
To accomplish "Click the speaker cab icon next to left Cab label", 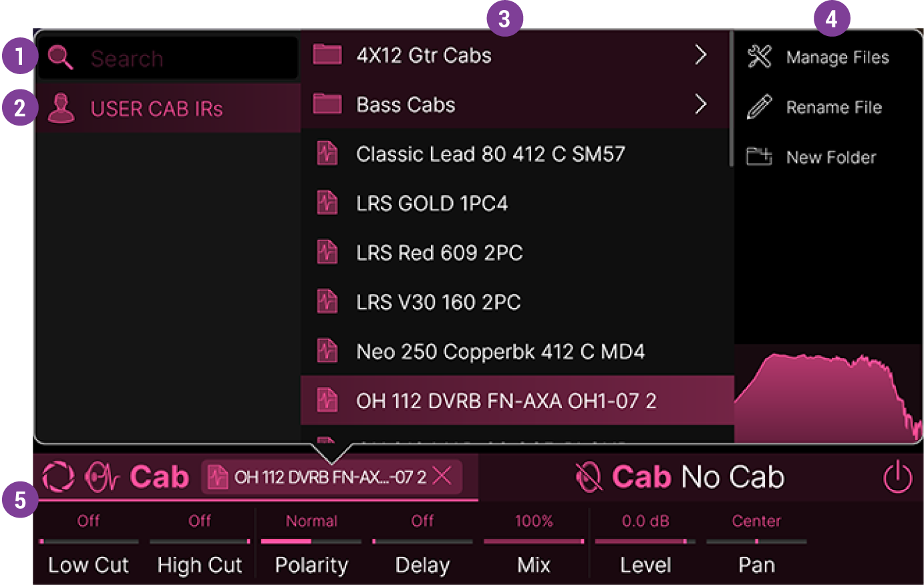I will pyautogui.click(x=100, y=477).
